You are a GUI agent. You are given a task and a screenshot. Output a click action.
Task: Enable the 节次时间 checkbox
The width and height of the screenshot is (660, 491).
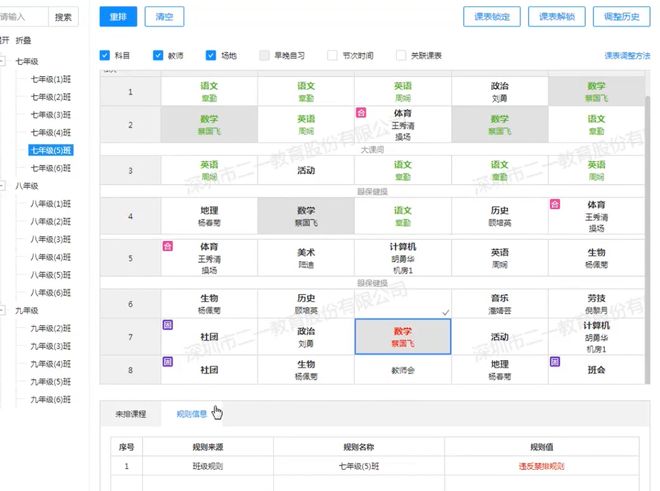point(332,55)
